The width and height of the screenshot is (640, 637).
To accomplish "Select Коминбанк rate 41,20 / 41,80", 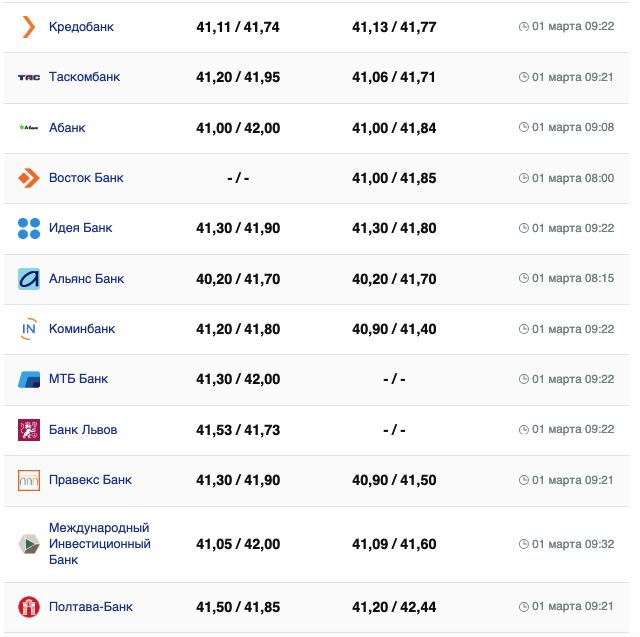I will tap(238, 329).
